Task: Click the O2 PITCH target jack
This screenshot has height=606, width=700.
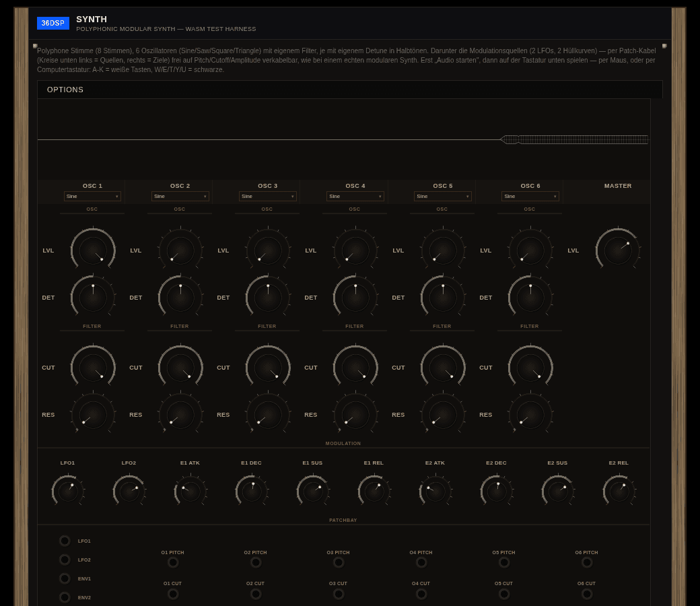Action: [x=256, y=563]
